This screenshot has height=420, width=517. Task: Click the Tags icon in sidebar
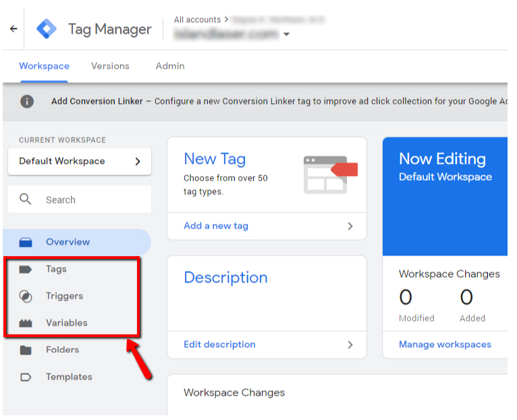(x=26, y=269)
